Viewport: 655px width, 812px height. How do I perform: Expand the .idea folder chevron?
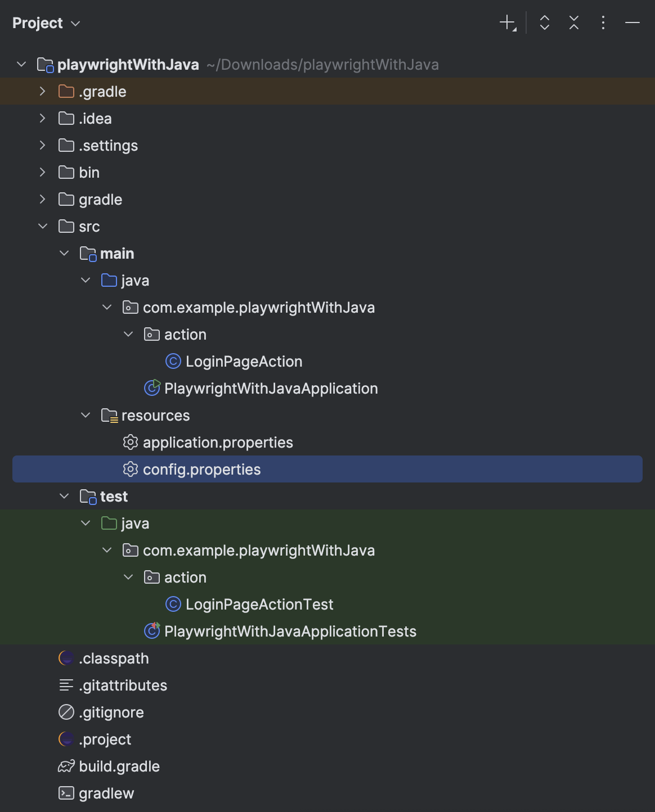[x=43, y=119]
